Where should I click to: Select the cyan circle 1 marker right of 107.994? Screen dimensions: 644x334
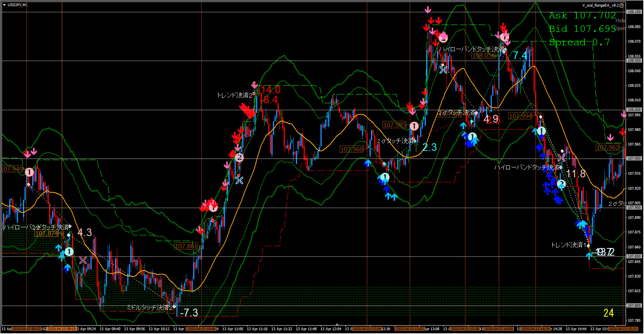[541, 131]
